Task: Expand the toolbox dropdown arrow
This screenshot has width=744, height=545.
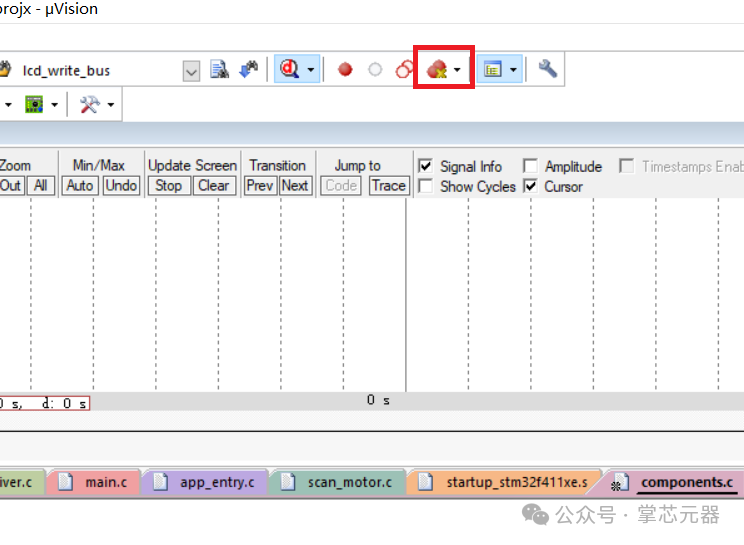Action: pyautogui.click(x=111, y=104)
